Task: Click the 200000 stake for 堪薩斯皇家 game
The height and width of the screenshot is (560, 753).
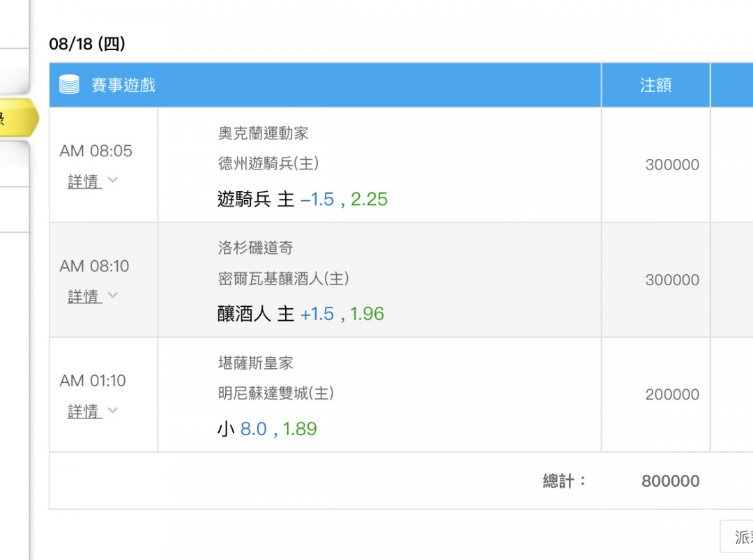Action: point(672,394)
